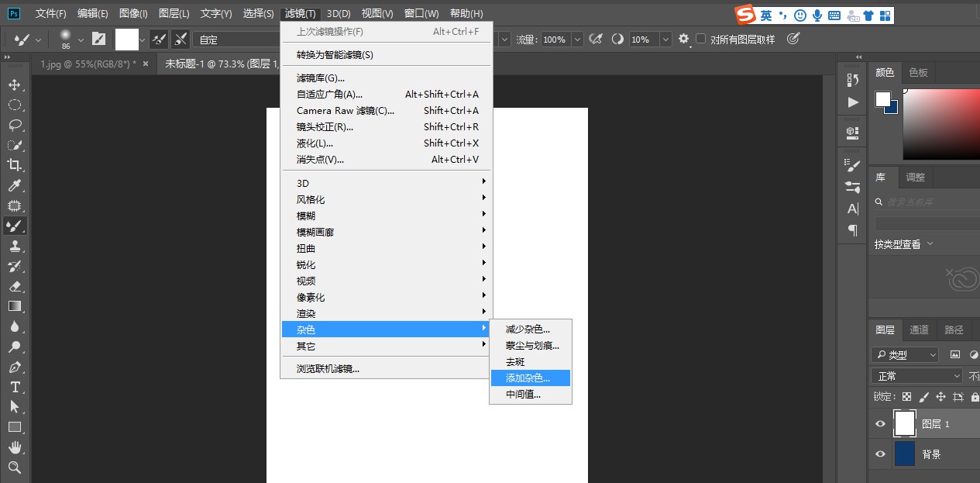Open the 模糊 filter submenu
This screenshot has height=483, width=980.
pos(305,215)
